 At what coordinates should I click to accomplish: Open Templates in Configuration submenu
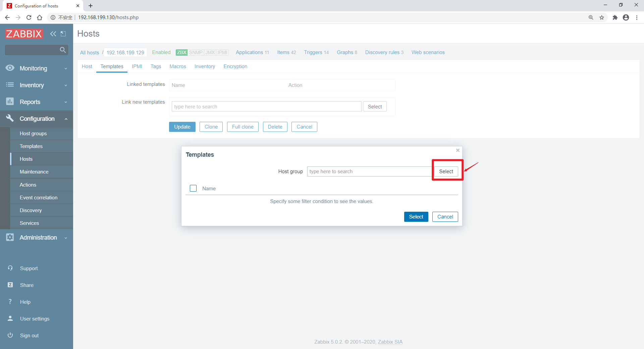(x=42, y=146)
